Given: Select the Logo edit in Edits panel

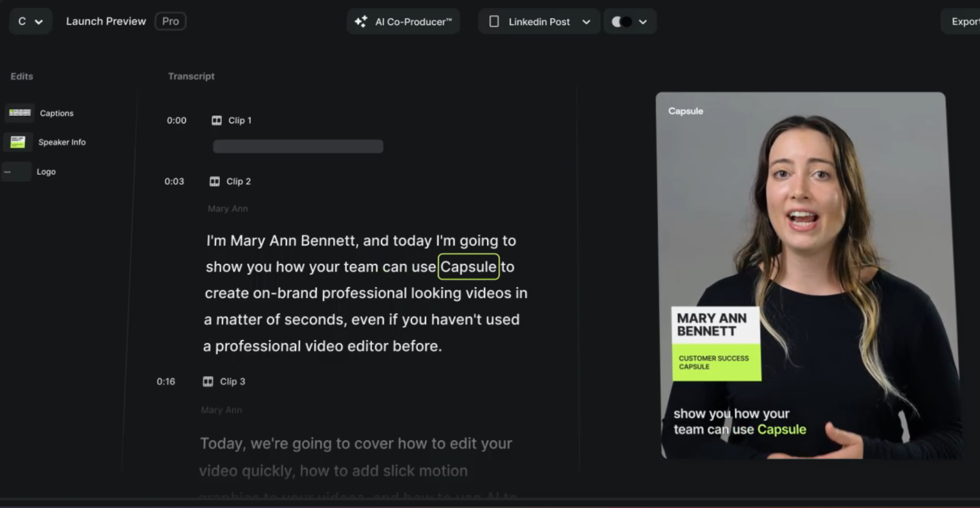Looking at the screenshot, I should tap(17, 171).
